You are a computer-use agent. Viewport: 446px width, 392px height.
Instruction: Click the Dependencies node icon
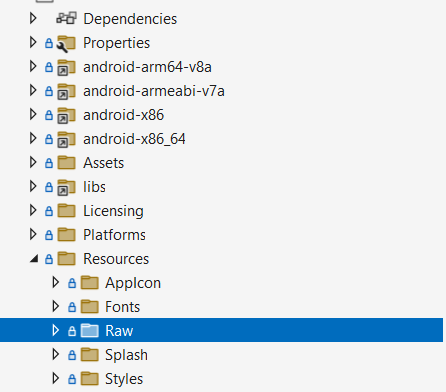tap(66, 18)
